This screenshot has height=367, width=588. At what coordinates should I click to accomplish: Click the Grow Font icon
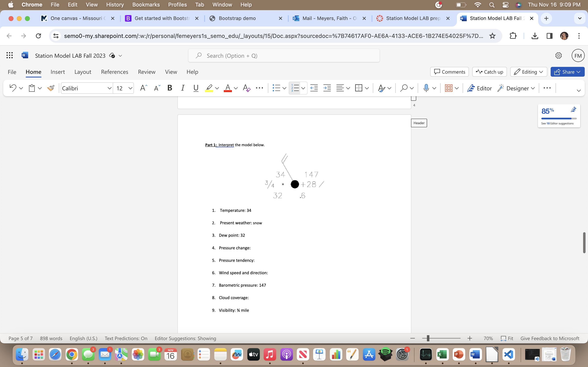pos(143,88)
